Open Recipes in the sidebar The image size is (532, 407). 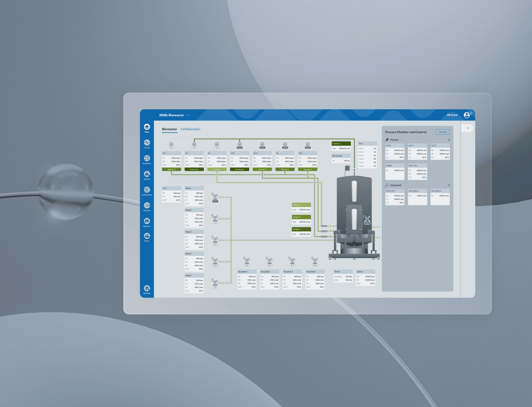tap(147, 207)
